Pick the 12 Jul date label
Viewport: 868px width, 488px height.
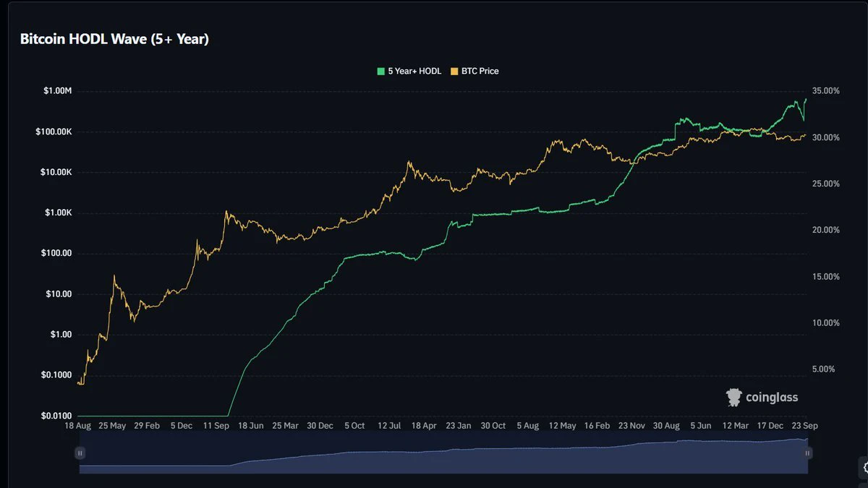point(389,426)
